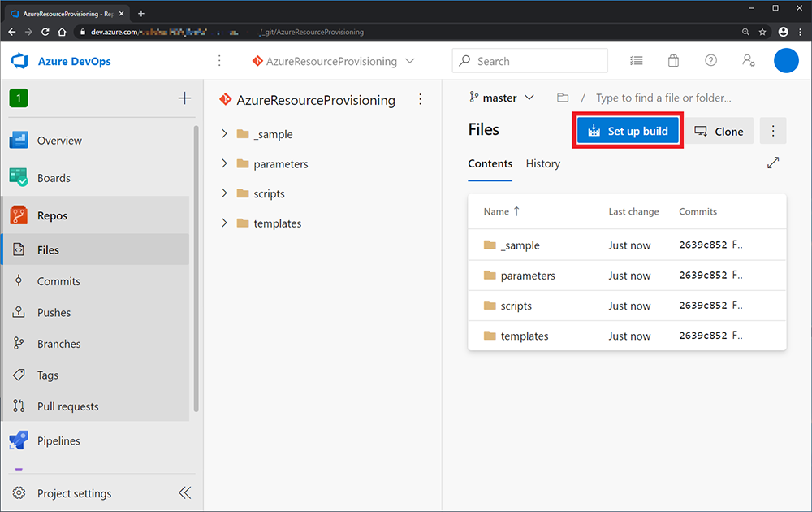
Task: Switch to the History tab
Action: 542,163
